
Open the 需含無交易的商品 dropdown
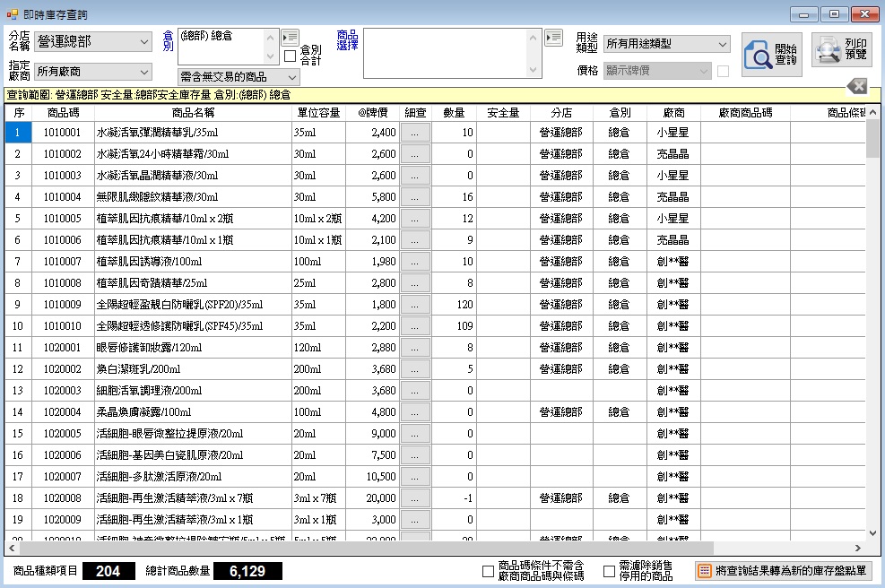239,77
